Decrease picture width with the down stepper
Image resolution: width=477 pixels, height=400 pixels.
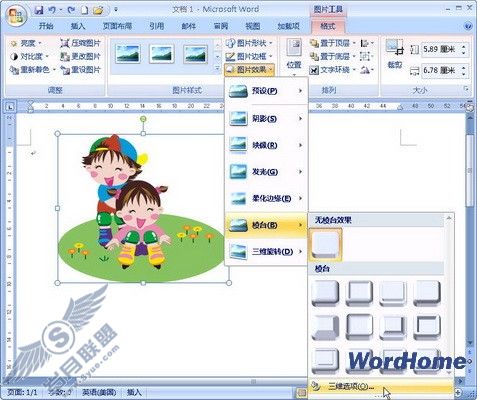coord(464,74)
